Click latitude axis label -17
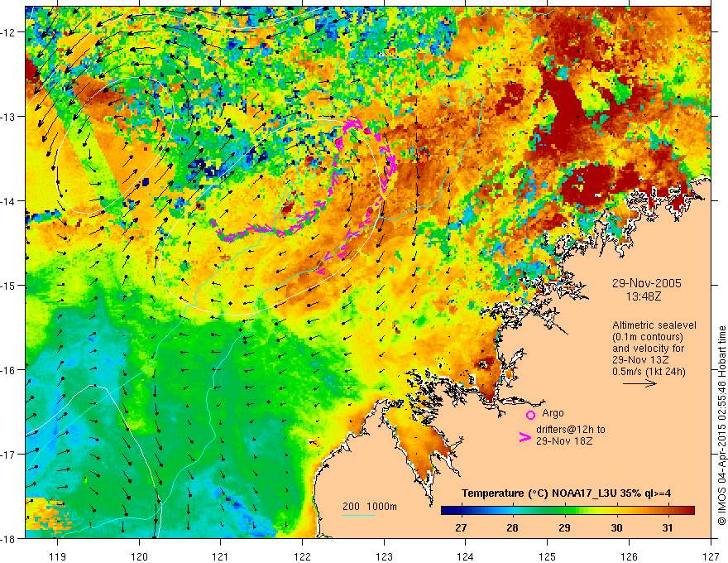This screenshot has height=563, width=728. tap(9, 454)
